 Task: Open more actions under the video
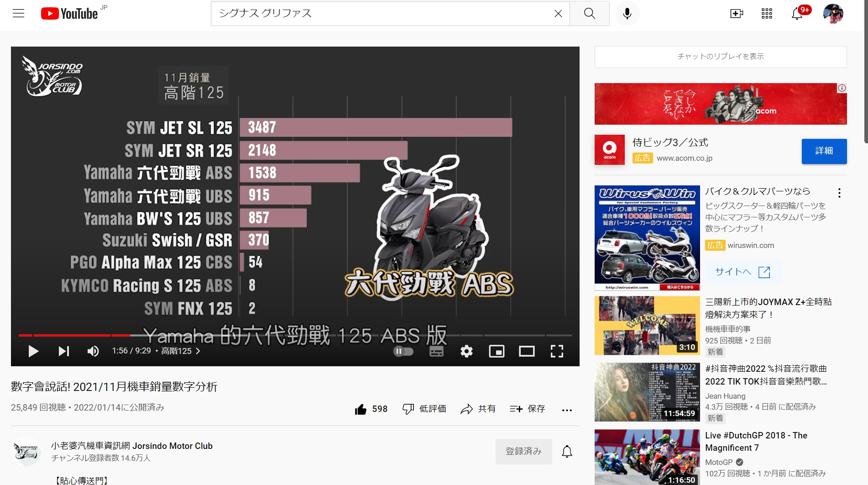tap(567, 410)
